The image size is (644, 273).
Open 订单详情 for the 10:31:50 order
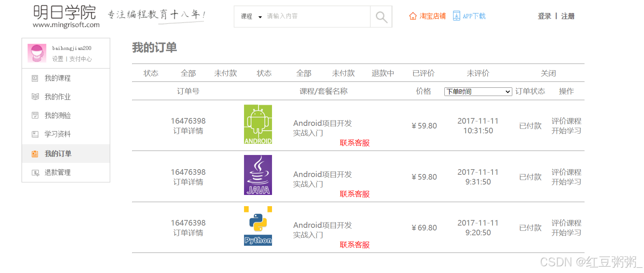pos(188,131)
